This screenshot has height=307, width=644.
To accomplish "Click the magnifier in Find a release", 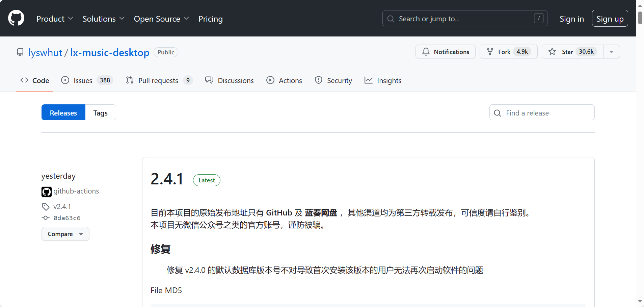I will tap(498, 113).
